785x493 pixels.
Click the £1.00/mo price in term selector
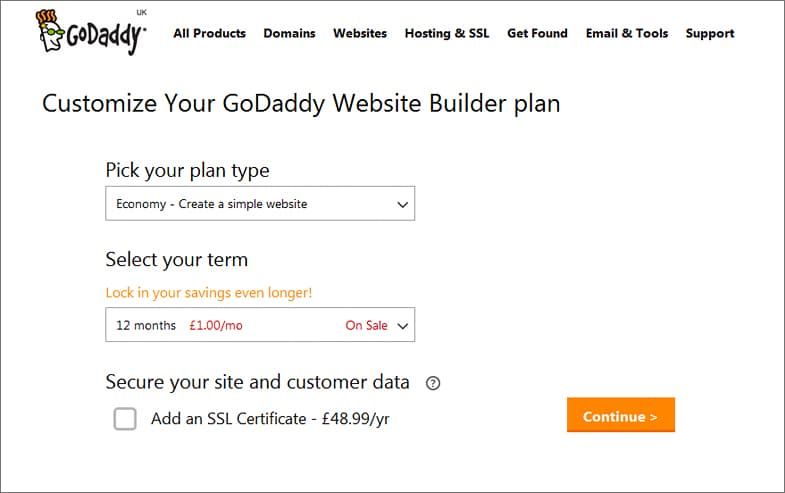[216, 325]
